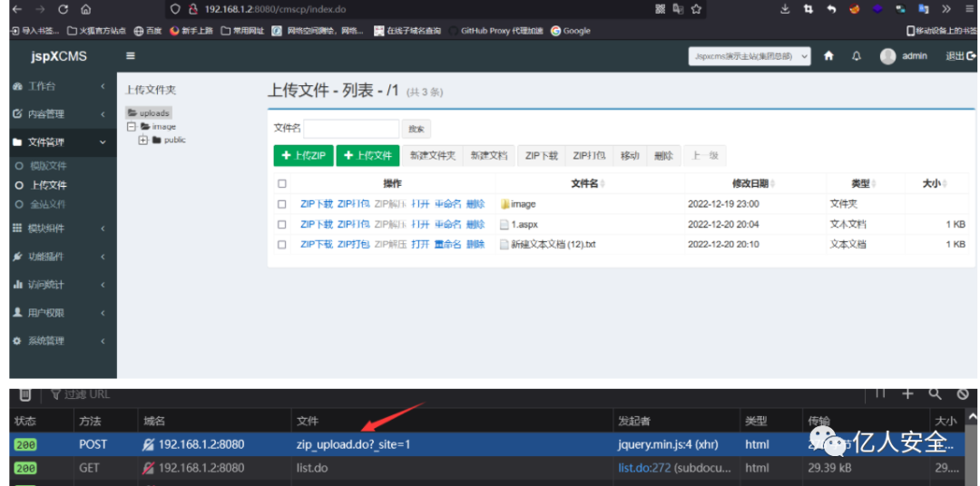The height and width of the screenshot is (486, 980).
Task: Expand the 访问统计 menu
Action: click(63, 285)
